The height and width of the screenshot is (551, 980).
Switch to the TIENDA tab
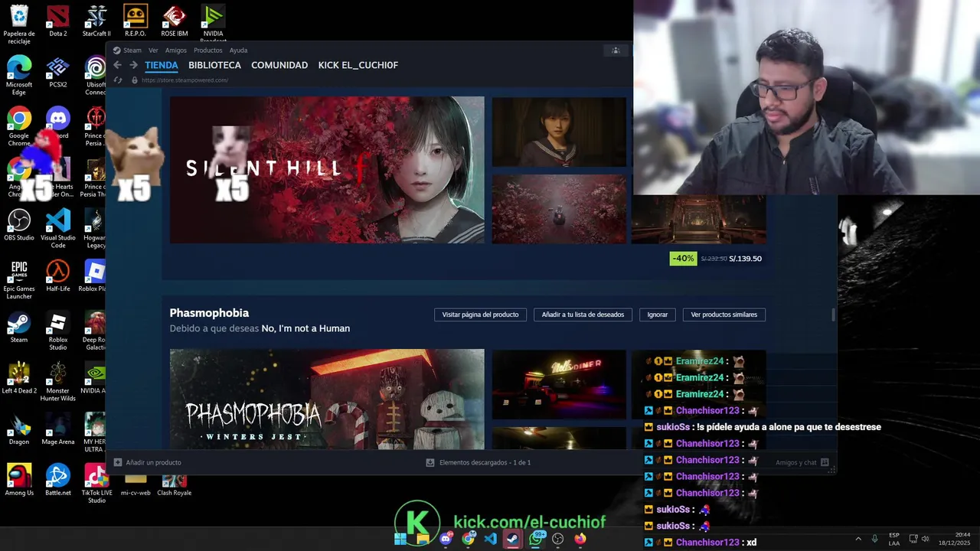point(162,65)
